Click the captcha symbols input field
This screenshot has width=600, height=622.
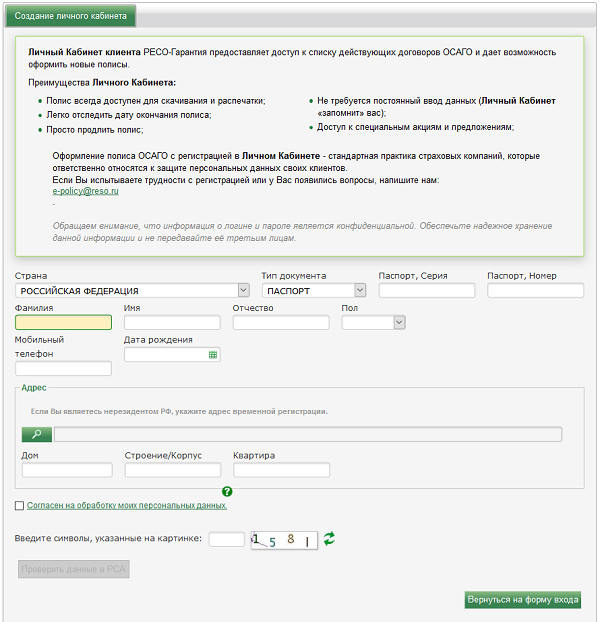point(226,539)
